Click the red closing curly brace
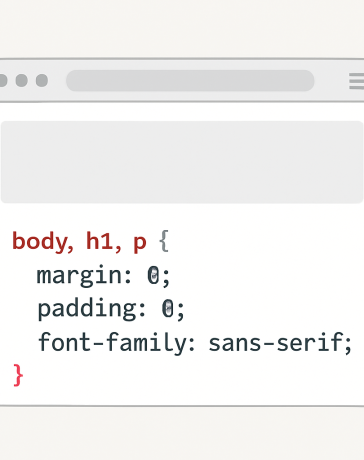The height and width of the screenshot is (460, 364). [x=18, y=375]
